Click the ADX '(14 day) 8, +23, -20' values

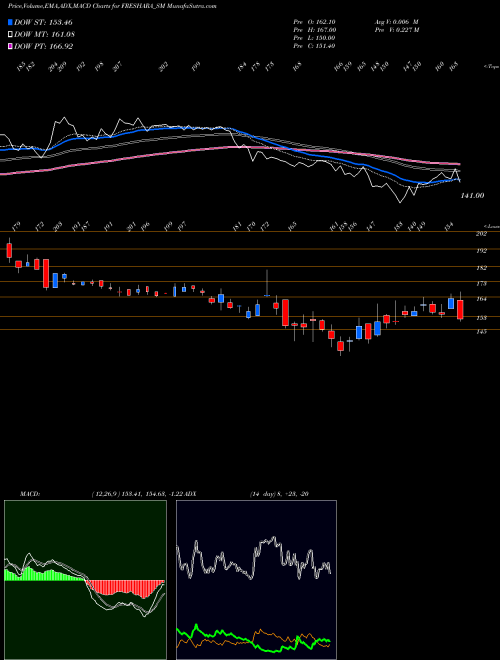tap(279, 494)
